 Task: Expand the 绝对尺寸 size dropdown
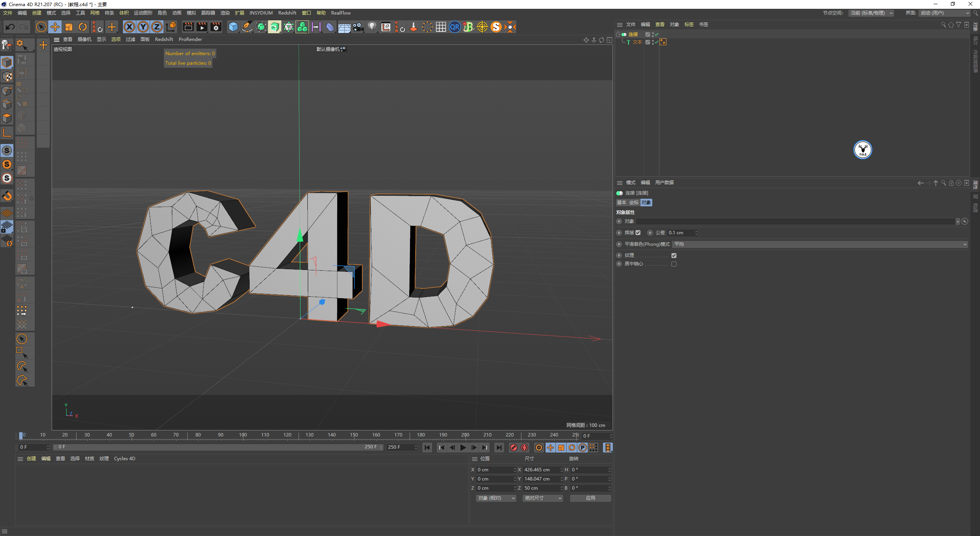[x=542, y=498]
